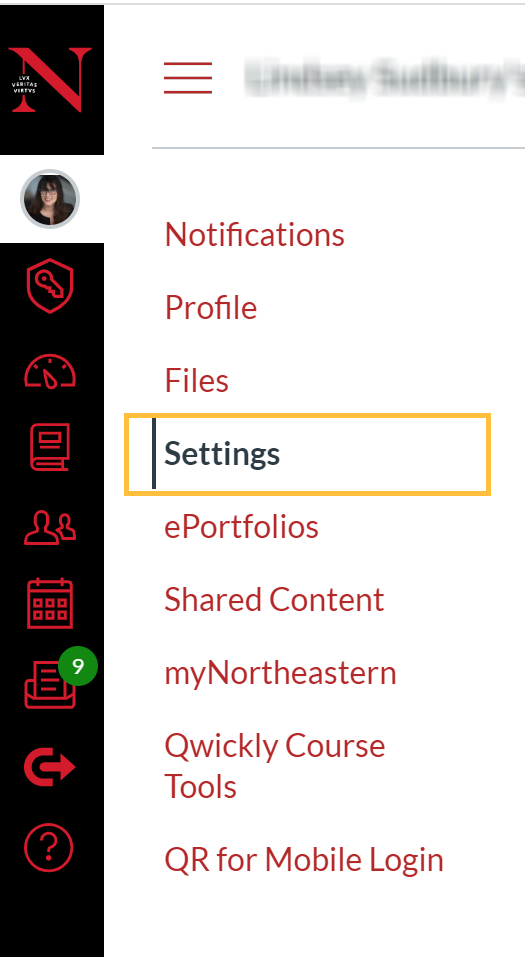The height and width of the screenshot is (957, 525).
Task: Visit myNortheastern link
Action: pos(280,673)
